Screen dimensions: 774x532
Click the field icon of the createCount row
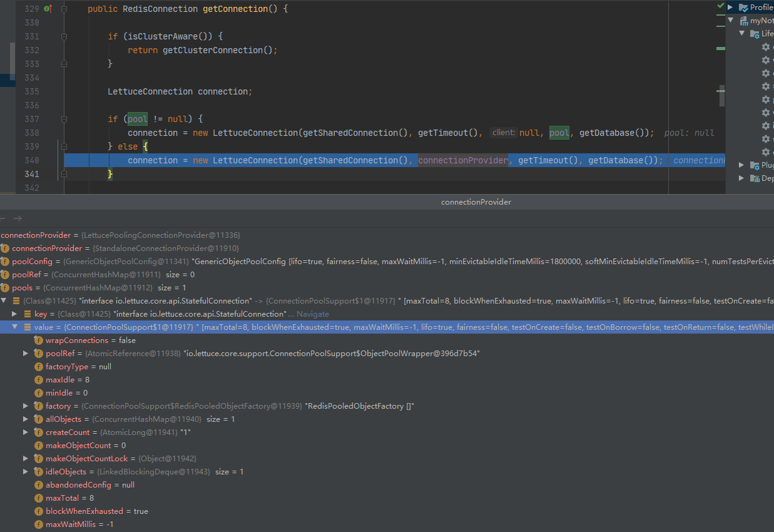pyautogui.click(x=39, y=432)
